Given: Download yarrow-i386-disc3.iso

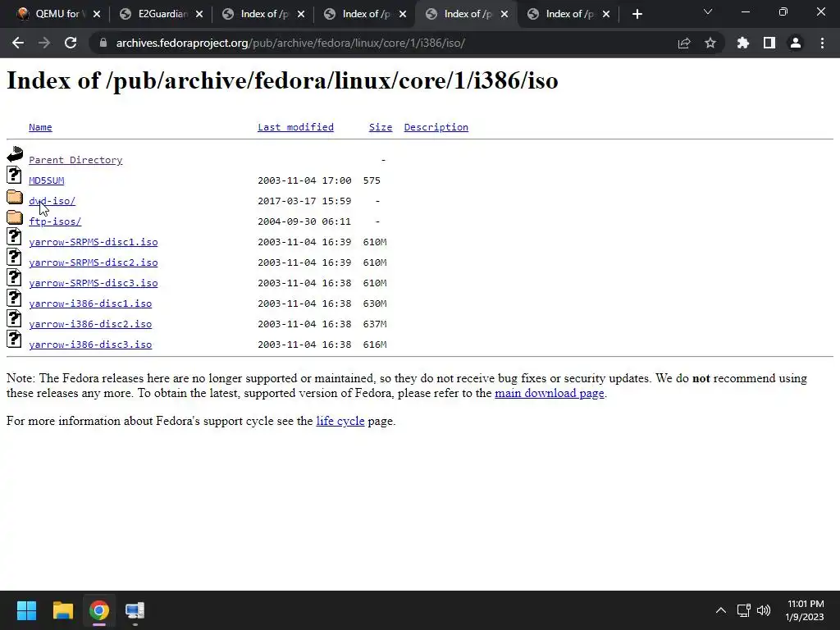Looking at the screenshot, I should coord(90,345).
